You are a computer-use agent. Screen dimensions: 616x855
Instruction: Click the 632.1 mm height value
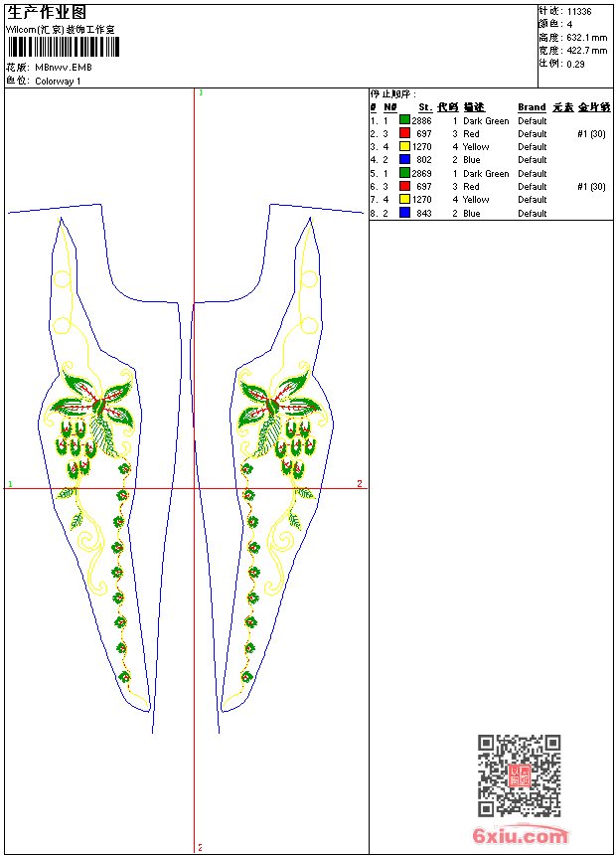(x=586, y=38)
